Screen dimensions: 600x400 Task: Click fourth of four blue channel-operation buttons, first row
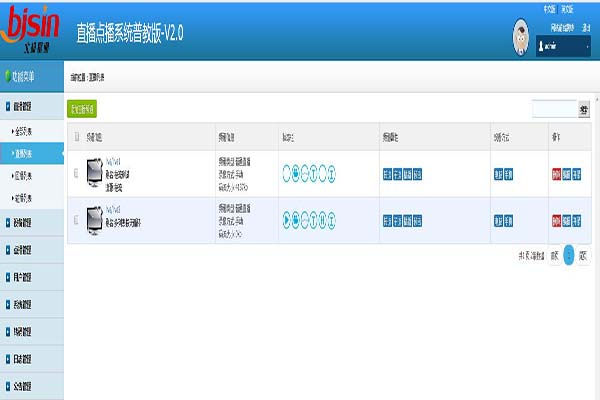pyautogui.click(x=417, y=175)
